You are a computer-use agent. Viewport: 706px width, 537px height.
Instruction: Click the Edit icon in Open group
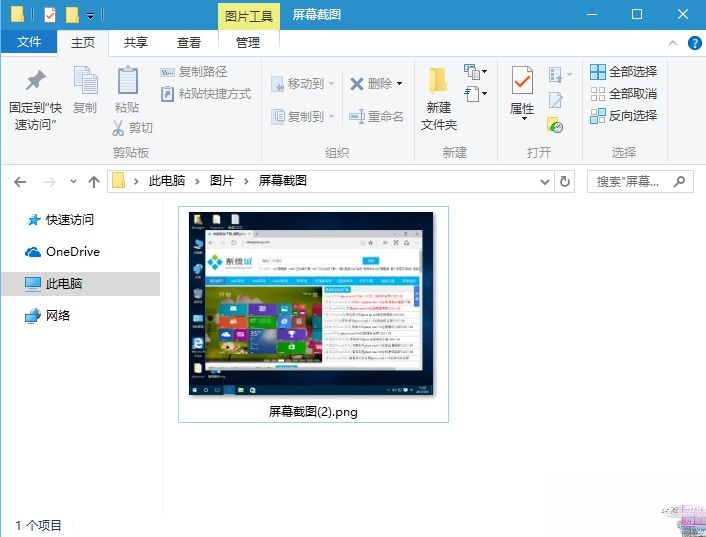(555, 100)
